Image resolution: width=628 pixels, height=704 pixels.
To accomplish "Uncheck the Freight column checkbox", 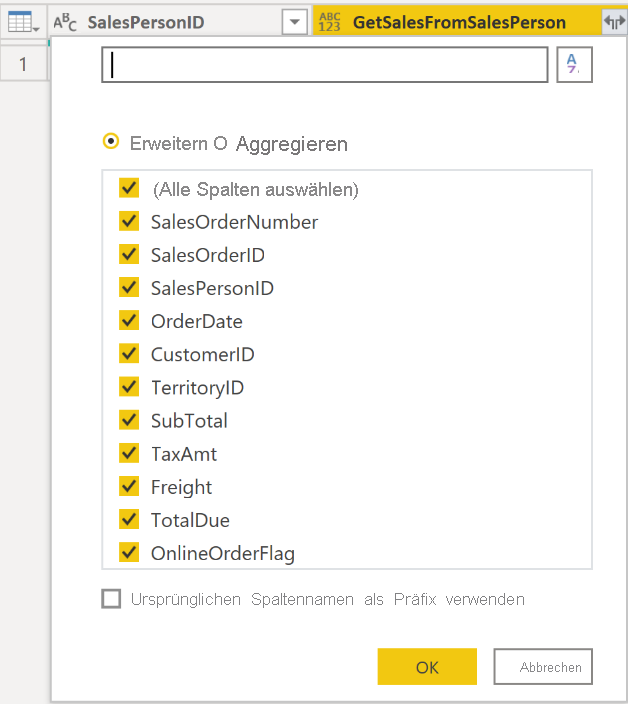I will (x=129, y=486).
